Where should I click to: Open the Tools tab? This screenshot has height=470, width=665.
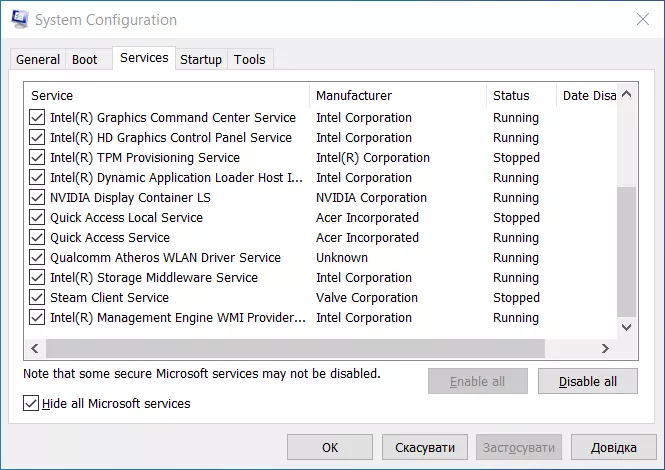tap(249, 60)
